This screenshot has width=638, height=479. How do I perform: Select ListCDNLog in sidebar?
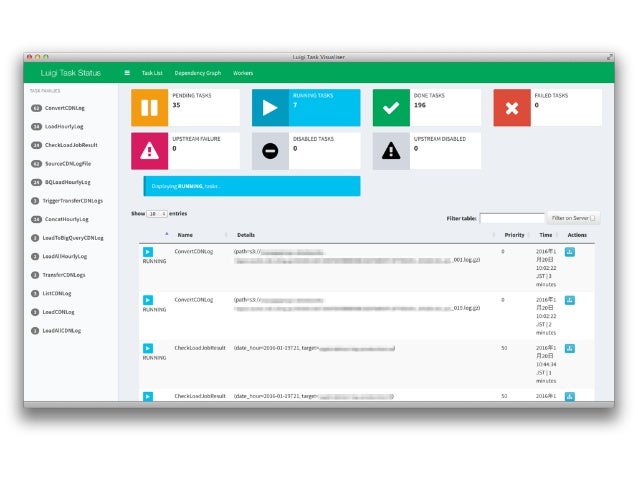click(x=57, y=293)
